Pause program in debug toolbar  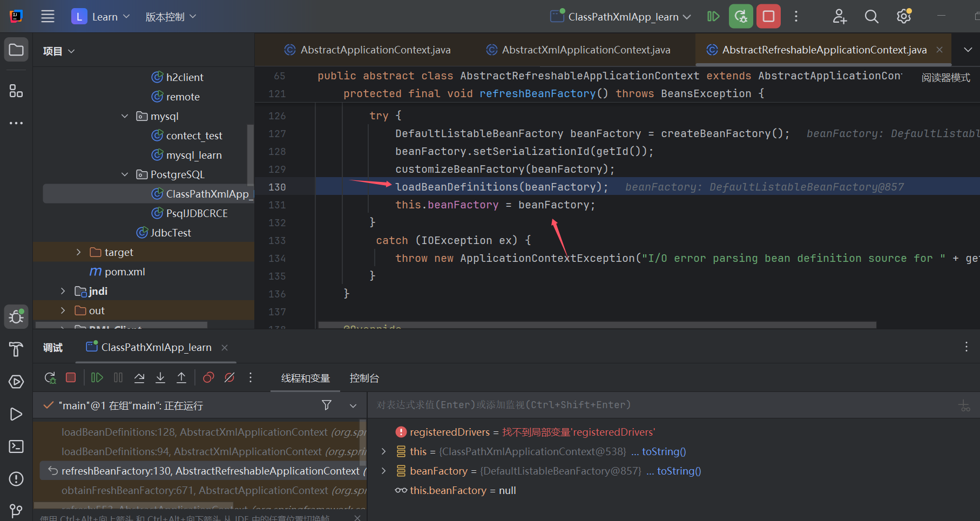pos(118,377)
